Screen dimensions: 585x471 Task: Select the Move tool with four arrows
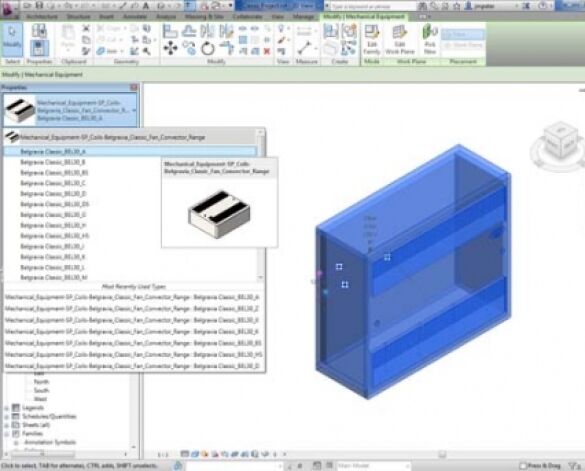(x=171, y=49)
